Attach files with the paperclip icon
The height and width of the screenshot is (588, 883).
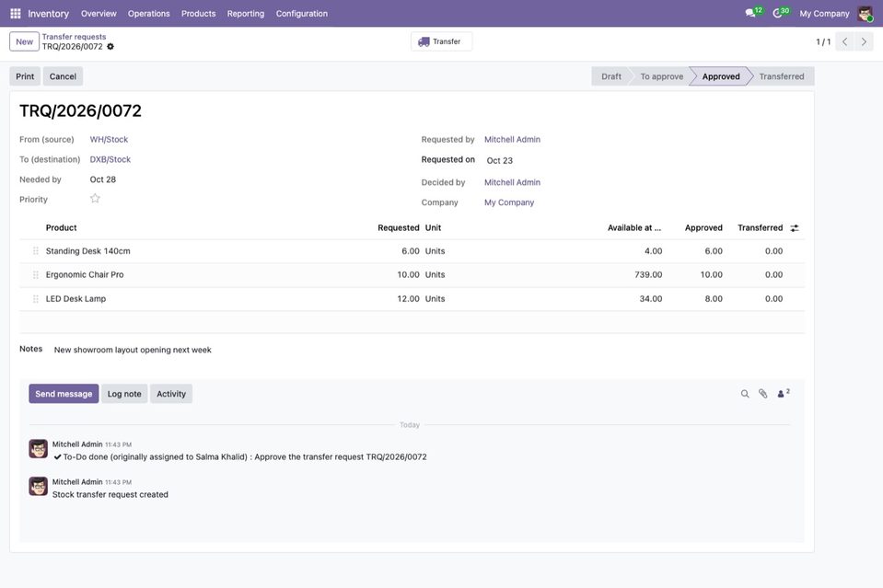tap(762, 394)
